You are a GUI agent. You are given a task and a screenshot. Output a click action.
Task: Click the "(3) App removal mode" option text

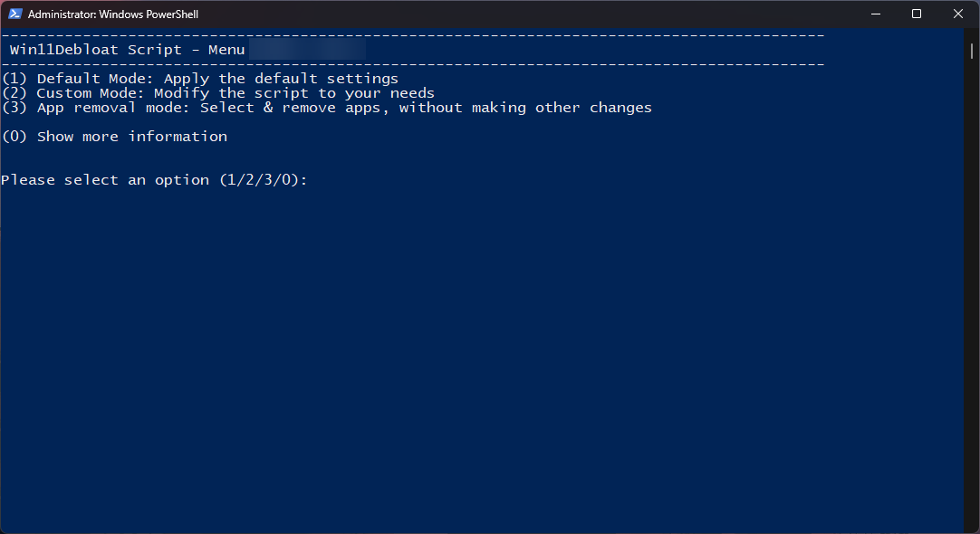[x=96, y=108]
